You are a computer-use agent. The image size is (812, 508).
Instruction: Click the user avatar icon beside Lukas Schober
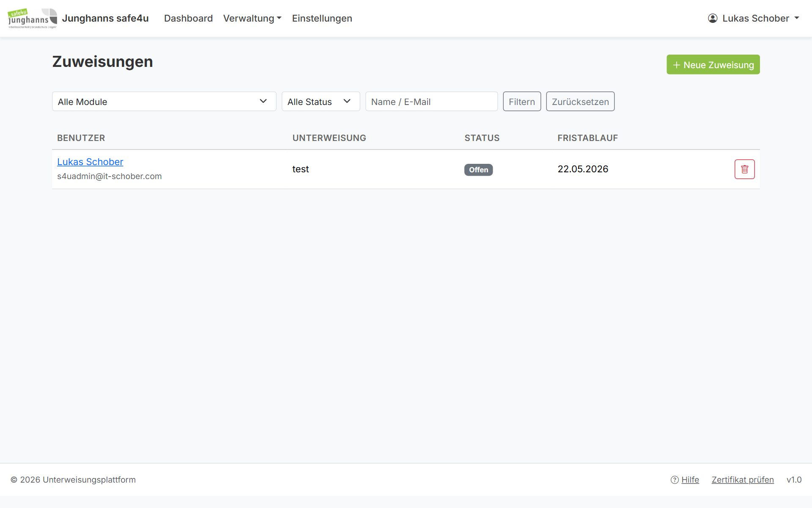(713, 18)
